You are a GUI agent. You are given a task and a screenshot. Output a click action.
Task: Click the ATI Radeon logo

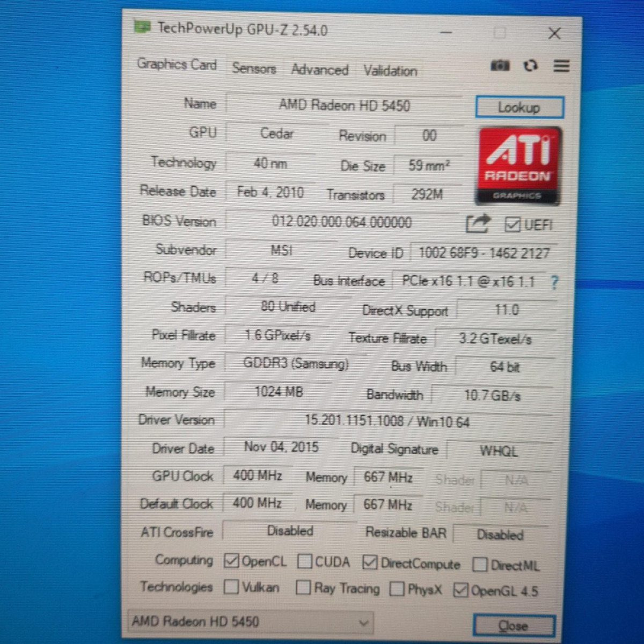[x=519, y=166]
